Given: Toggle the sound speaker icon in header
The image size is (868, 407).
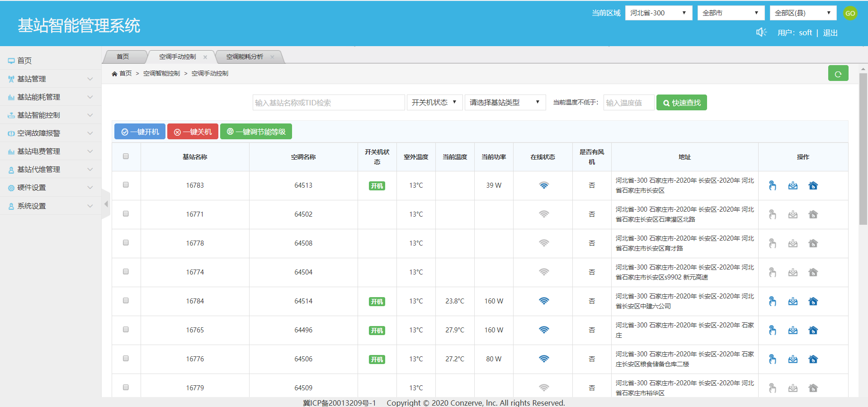Looking at the screenshot, I should point(761,32).
